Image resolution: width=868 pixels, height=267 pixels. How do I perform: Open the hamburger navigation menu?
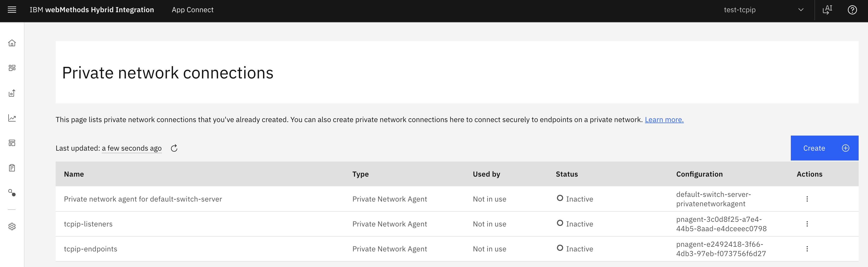click(12, 10)
